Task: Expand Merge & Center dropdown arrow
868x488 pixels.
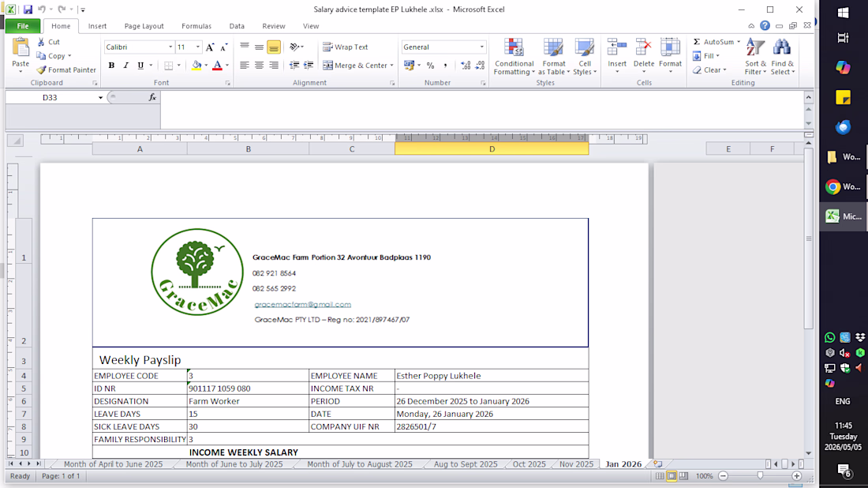Action: point(392,66)
